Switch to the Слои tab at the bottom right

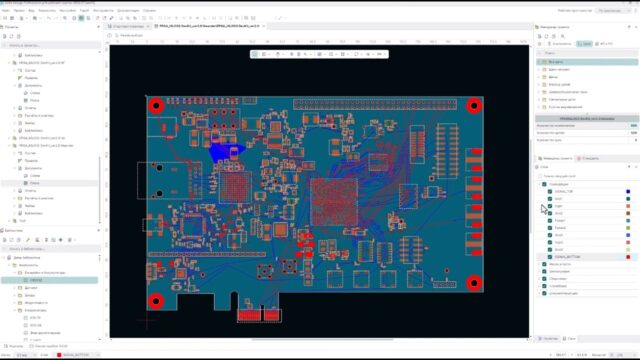click(569, 339)
